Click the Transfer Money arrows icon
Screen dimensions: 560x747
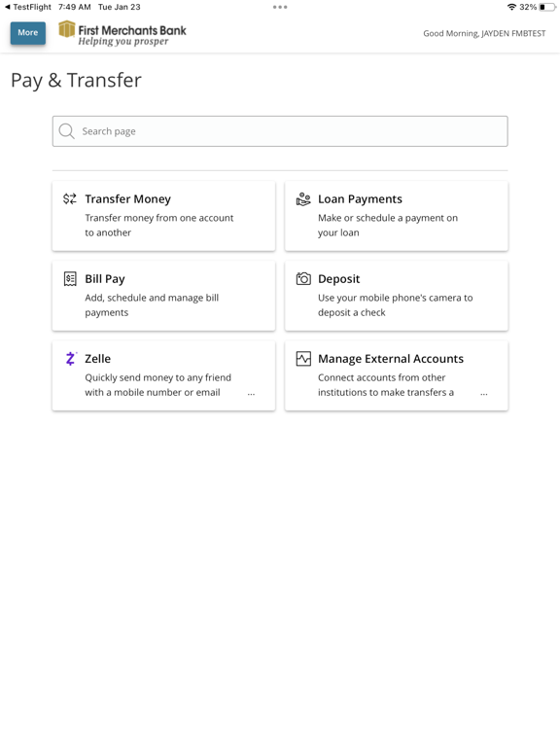pyautogui.click(x=70, y=198)
